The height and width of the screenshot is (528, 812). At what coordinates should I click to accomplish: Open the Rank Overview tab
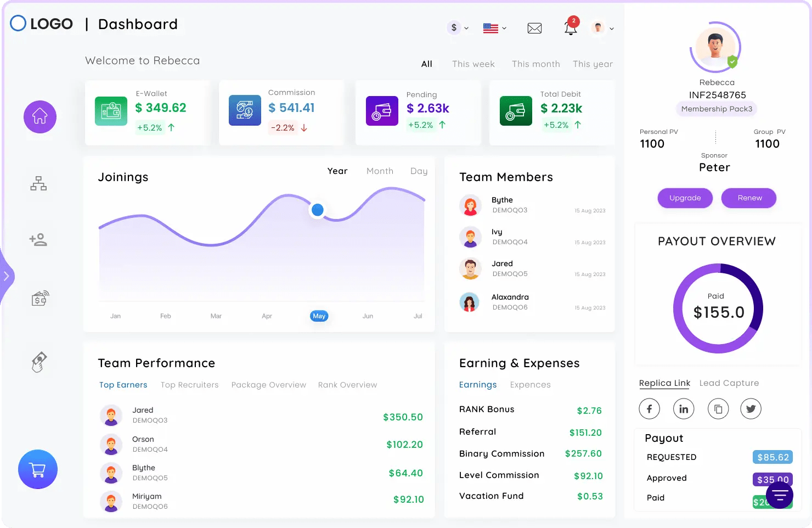pyautogui.click(x=347, y=385)
